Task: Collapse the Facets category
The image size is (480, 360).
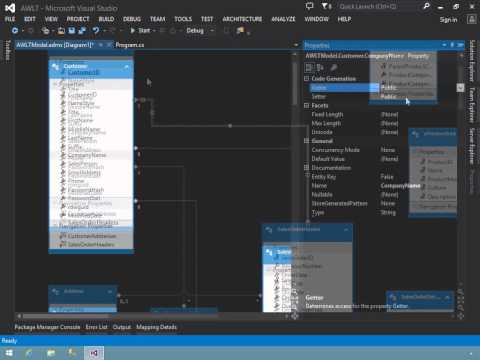Action: tap(306, 105)
